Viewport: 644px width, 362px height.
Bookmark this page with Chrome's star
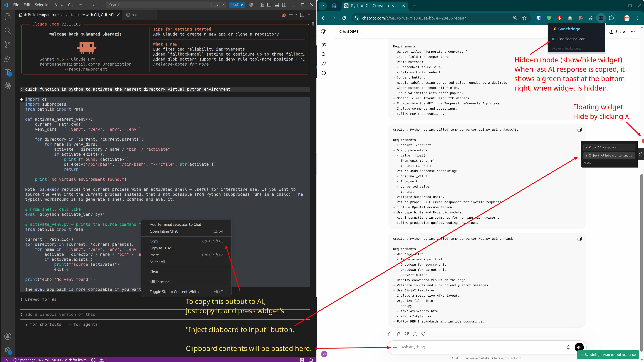click(x=524, y=18)
